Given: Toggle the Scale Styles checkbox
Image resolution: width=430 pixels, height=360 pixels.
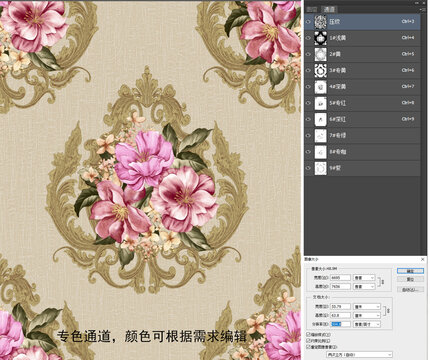Looking at the screenshot, I should (x=308, y=334).
